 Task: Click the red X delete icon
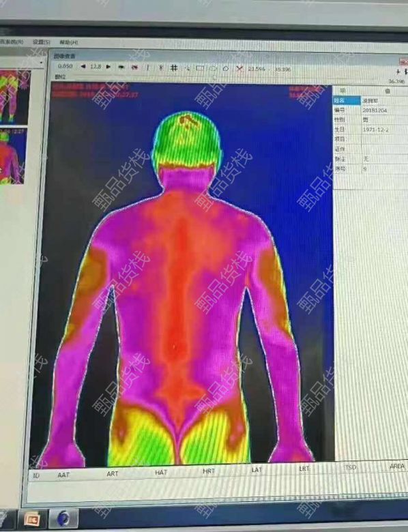click(x=239, y=68)
